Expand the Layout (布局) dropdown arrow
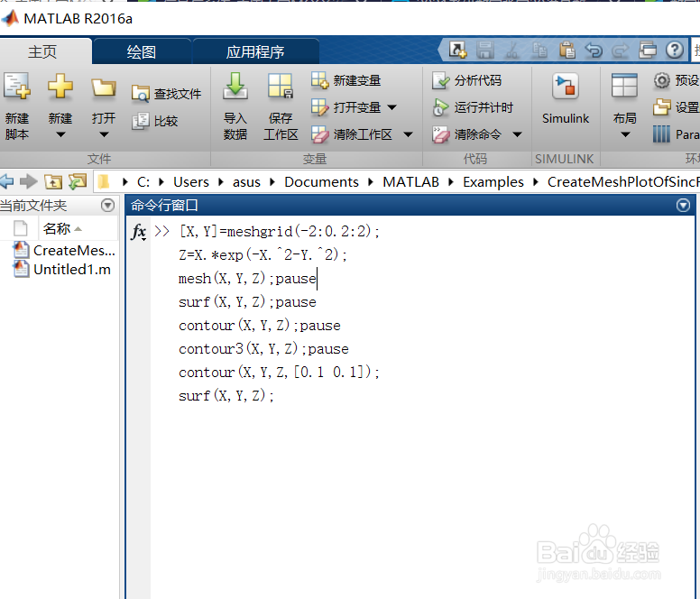Viewport: 700px width, 599px height. click(x=625, y=134)
